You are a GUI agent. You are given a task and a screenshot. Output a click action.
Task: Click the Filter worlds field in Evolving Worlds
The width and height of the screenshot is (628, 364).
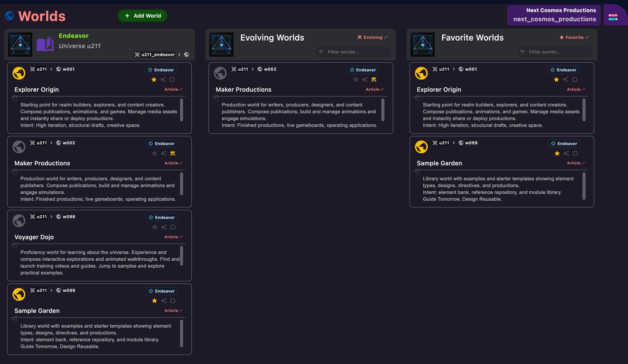(x=353, y=52)
